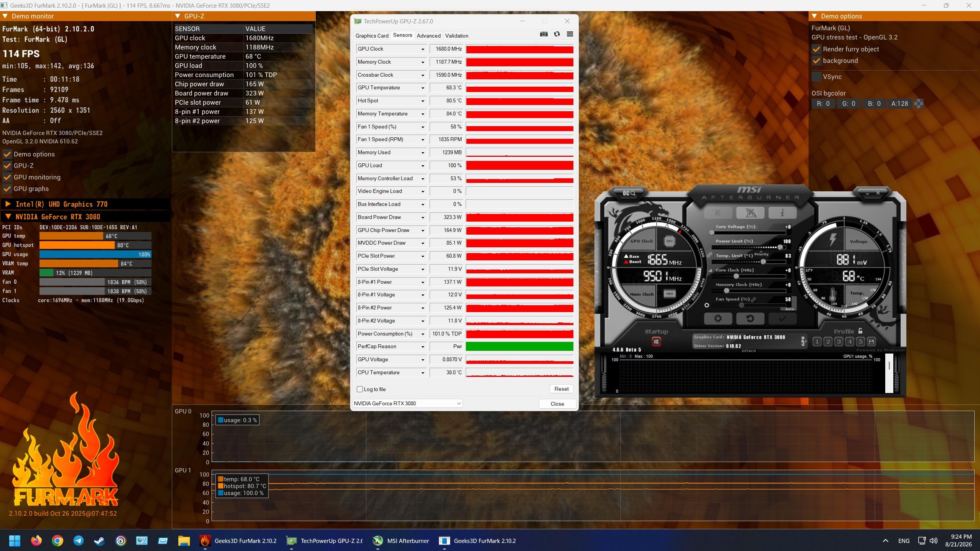The width and height of the screenshot is (980, 551).
Task: Open Firefox from the taskbar
Action: point(36,541)
